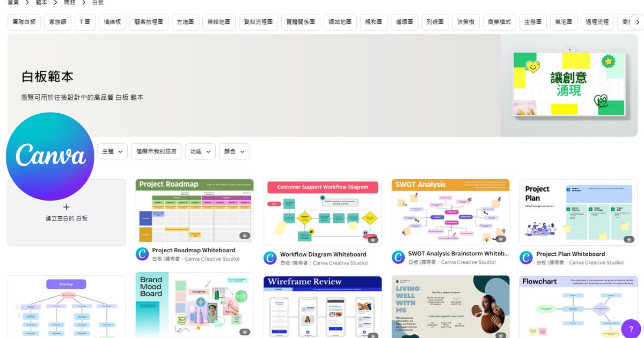Image resolution: width=644 pixels, height=338 pixels.
Task: Click Canva avatar beside SWOT Analysis Brainstorm title
Action: click(x=398, y=258)
